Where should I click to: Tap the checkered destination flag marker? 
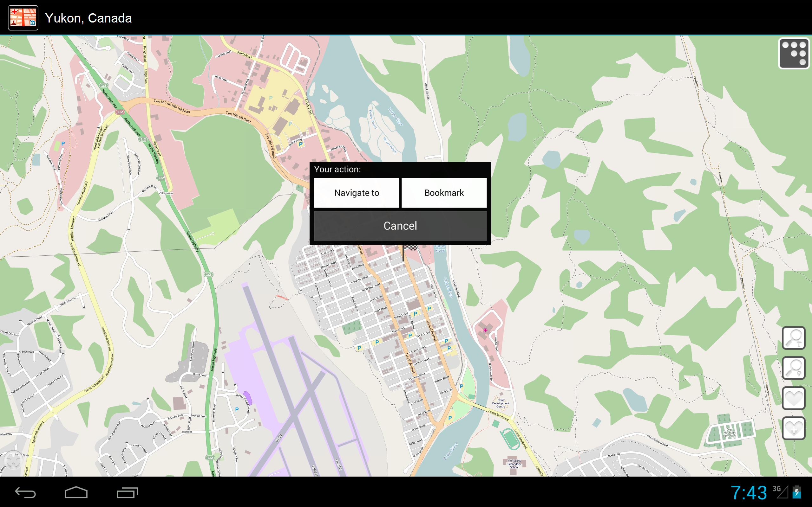tap(410, 248)
